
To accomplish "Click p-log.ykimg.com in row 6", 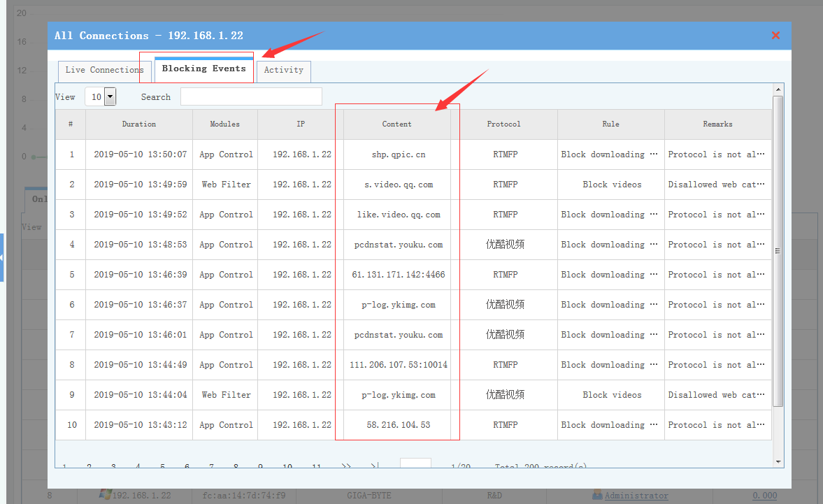I will click(x=399, y=305).
